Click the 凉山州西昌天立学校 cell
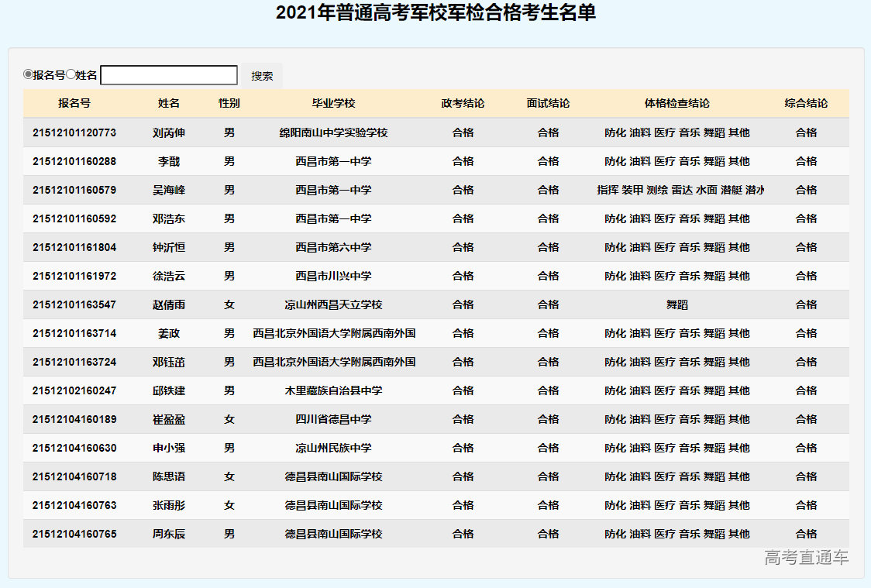The height and width of the screenshot is (588, 871). [333, 304]
